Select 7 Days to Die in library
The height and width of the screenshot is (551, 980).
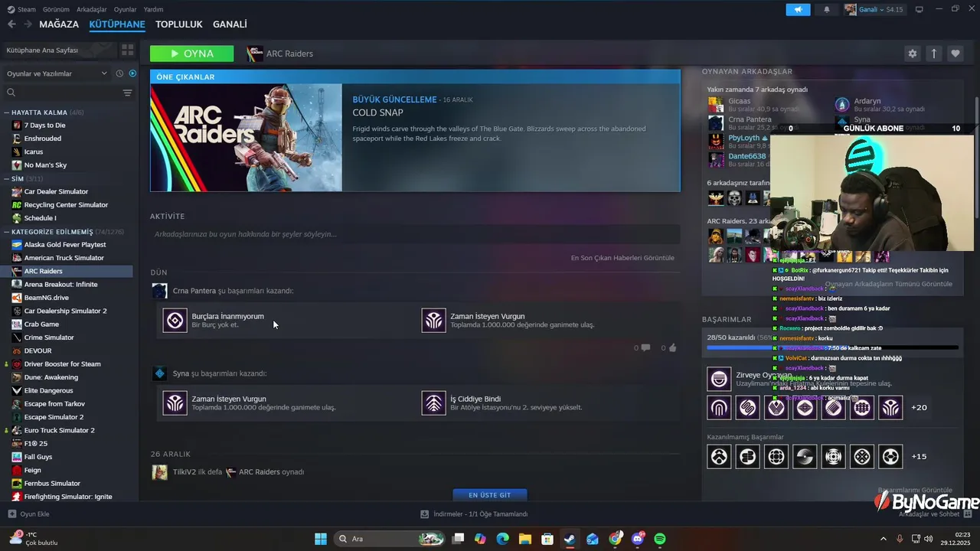click(x=44, y=125)
